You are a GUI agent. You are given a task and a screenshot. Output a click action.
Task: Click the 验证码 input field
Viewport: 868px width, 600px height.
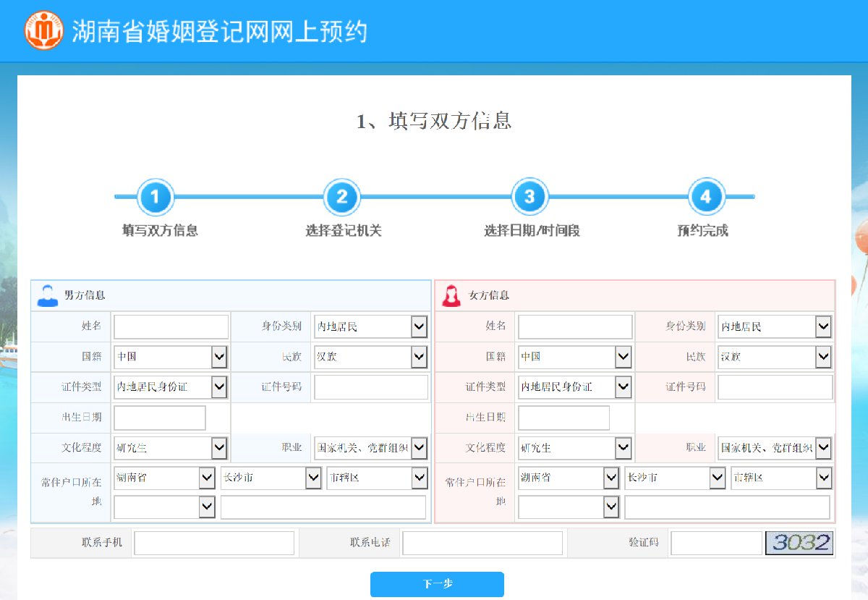pos(716,543)
